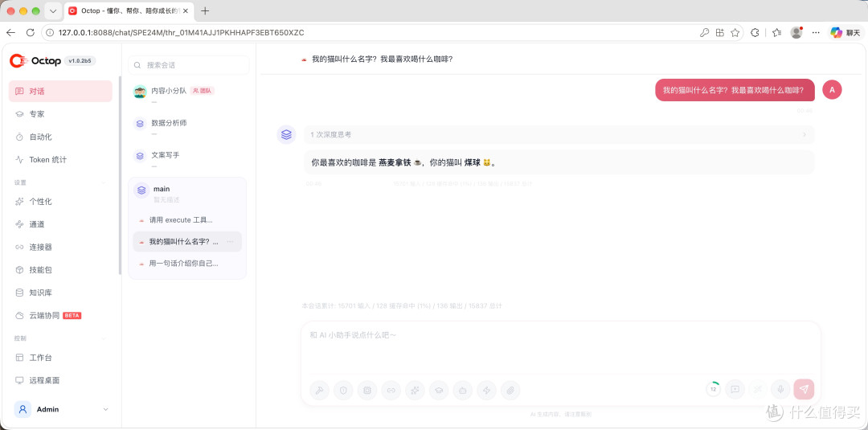Click the user avatar A
Image resolution: width=868 pixels, height=430 pixels.
coord(832,90)
